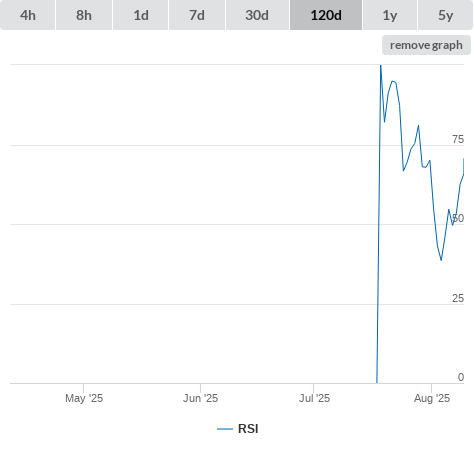Switch to the 4h time range

[x=27, y=15]
